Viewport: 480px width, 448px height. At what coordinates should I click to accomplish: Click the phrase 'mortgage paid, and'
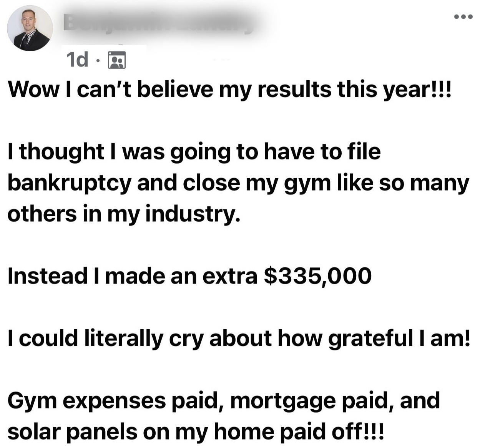(335, 401)
